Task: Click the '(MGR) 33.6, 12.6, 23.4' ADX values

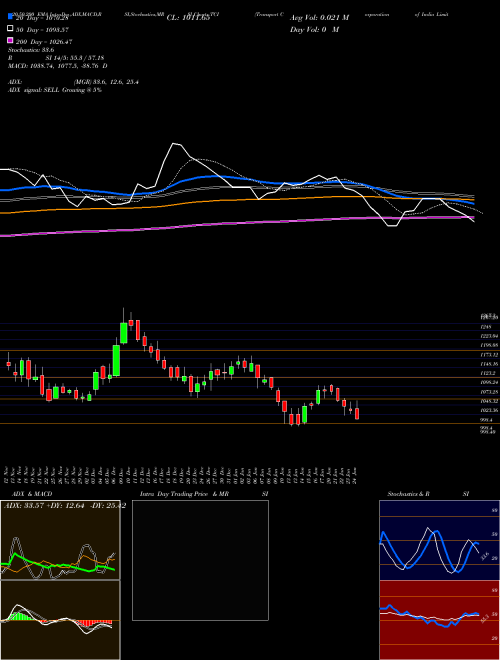Action: click(x=106, y=82)
